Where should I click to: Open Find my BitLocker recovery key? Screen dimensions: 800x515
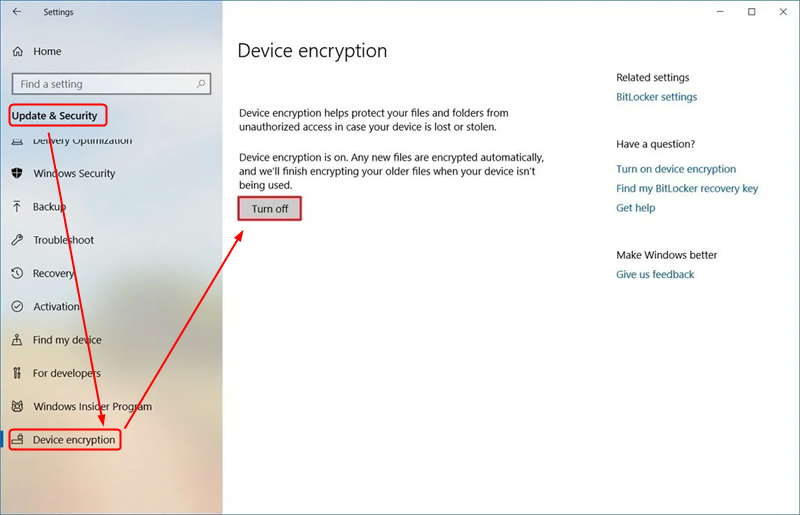click(687, 188)
